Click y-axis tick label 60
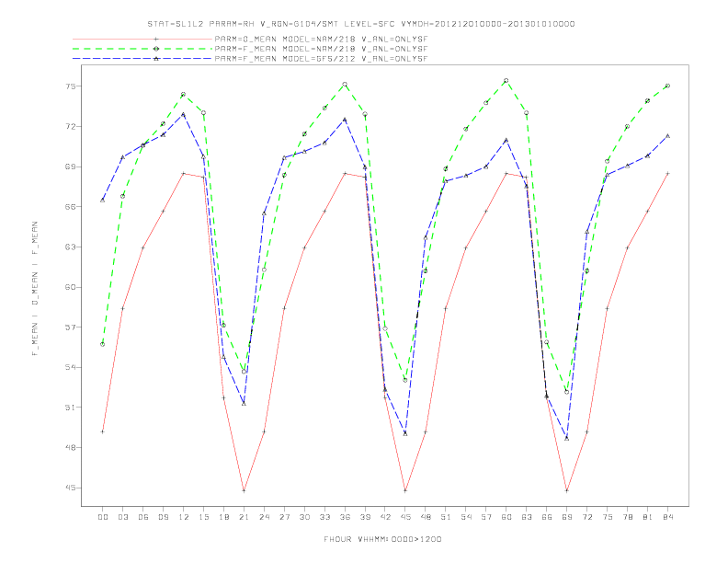This screenshot has width=728, height=563. point(71,287)
